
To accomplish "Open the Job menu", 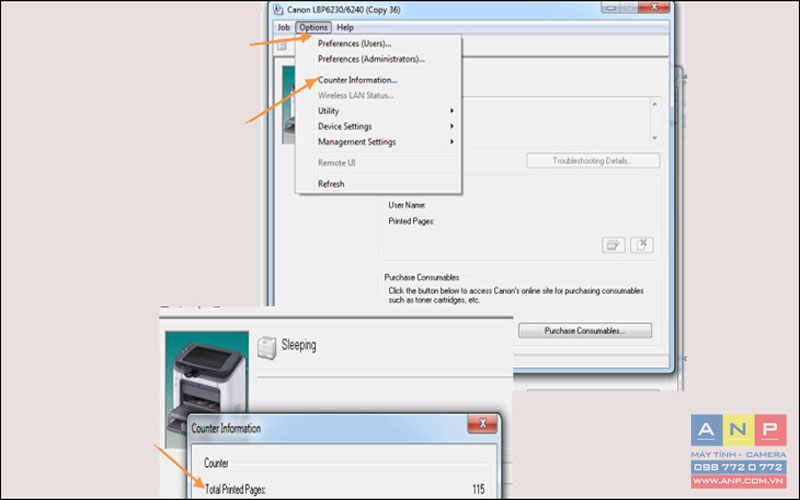I will [283, 28].
